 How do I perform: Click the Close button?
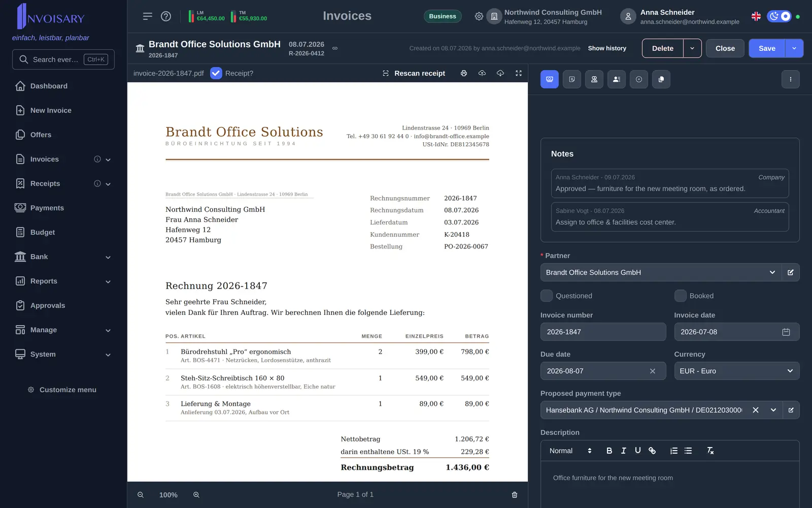[725, 48]
